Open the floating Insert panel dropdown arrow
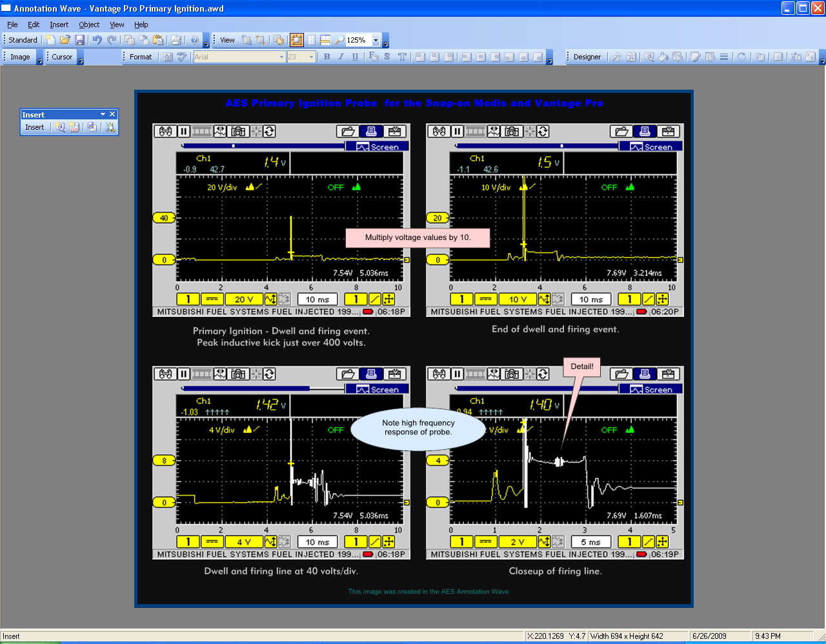This screenshot has width=826, height=644. coord(103,114)
